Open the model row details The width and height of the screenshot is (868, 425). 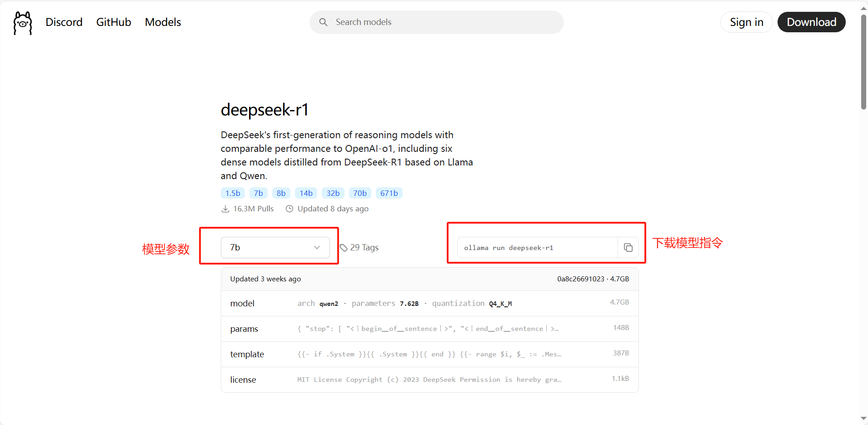(x=429, y=304)
